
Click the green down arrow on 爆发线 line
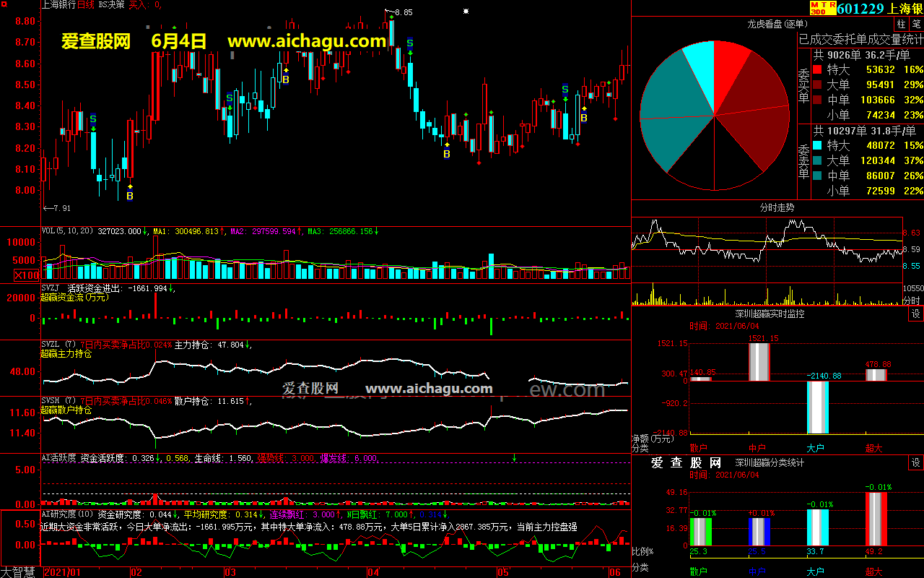click(515, 458)
